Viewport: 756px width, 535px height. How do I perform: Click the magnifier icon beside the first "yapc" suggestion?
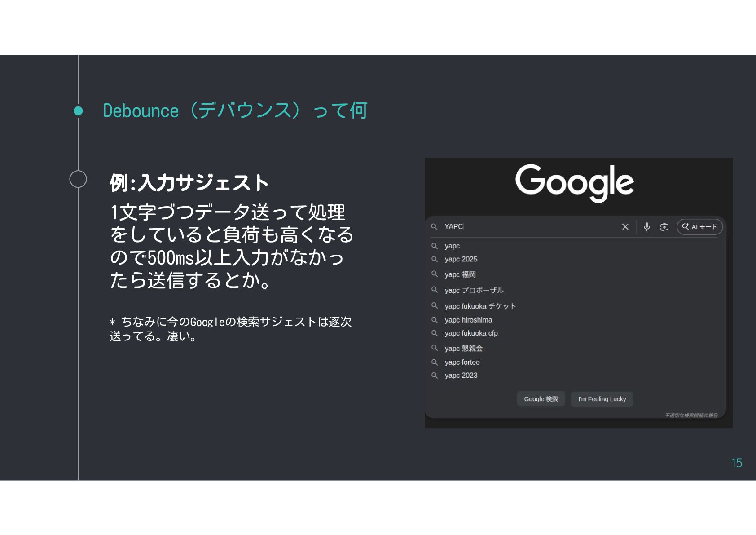click(435, 246)
